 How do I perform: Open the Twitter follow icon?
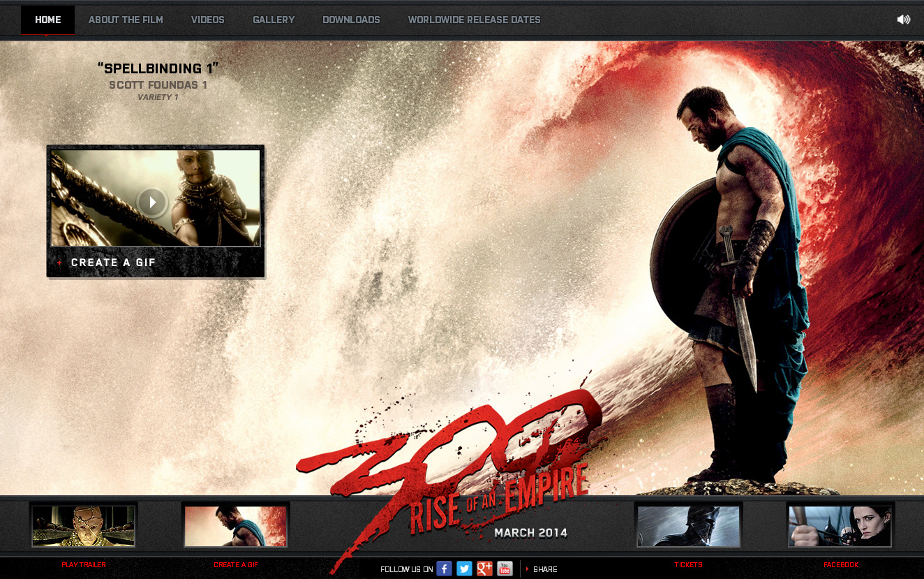[464, 569]
